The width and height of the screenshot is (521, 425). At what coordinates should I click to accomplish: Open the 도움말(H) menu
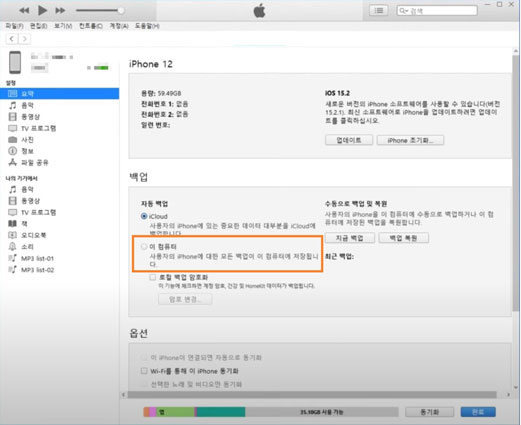tap(147, 26)
